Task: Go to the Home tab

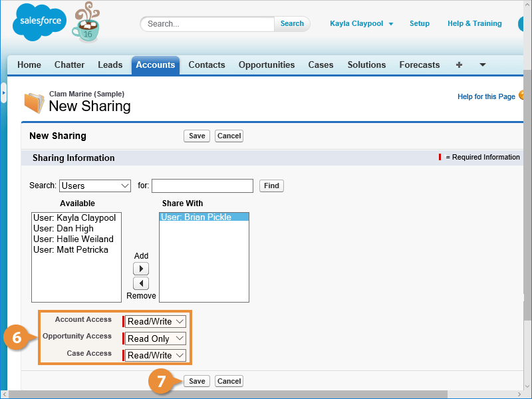Action: (29, 65)
